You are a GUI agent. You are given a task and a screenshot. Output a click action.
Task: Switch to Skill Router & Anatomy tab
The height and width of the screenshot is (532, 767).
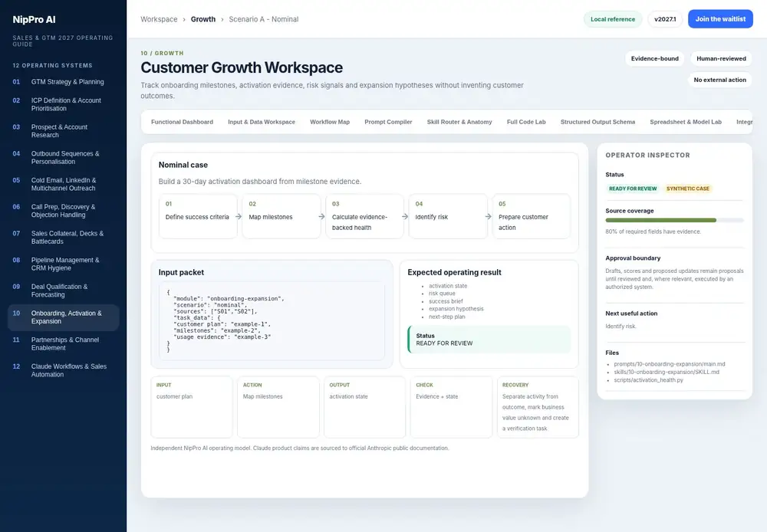(x=459, y=122)
